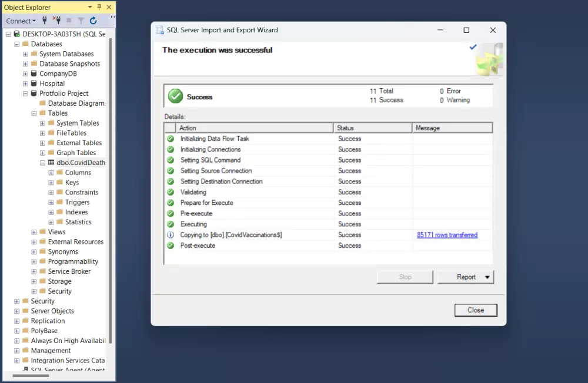Select Constraints under dbo.CovidDeath
588x383 pixels.
81,192
